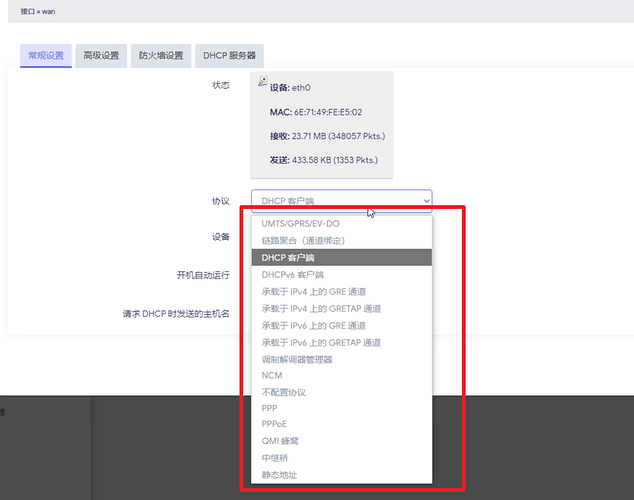The image size is (634, 500).
Task: Select 承载于 IPv6 上的 GRE 通道
Action: click(x=342, y=325)
